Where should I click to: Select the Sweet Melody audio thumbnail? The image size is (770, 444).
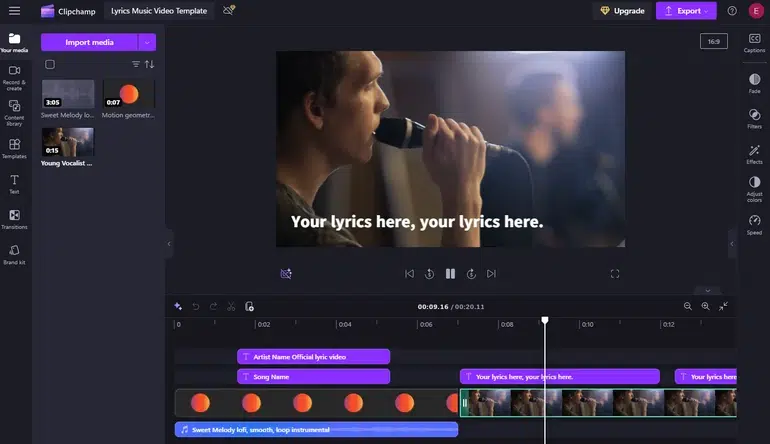(x=68, y=94)
